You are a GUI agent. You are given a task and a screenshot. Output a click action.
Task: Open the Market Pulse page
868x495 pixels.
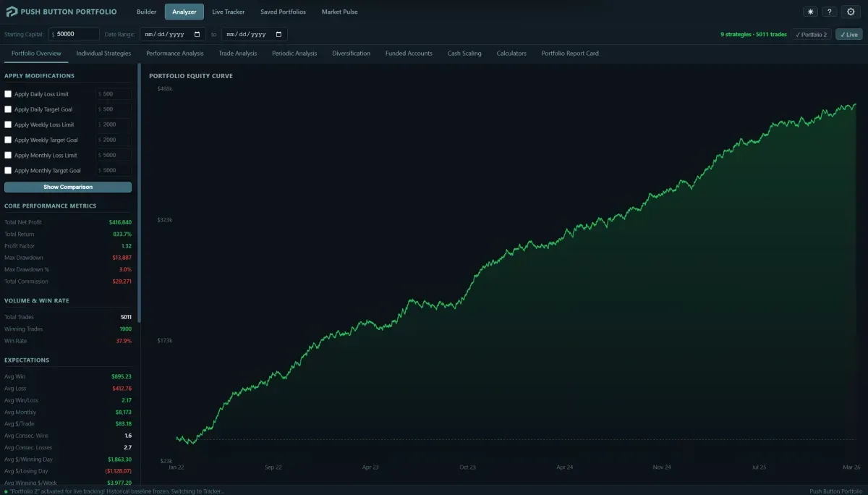pyautogui.click(x=339, y=12)
